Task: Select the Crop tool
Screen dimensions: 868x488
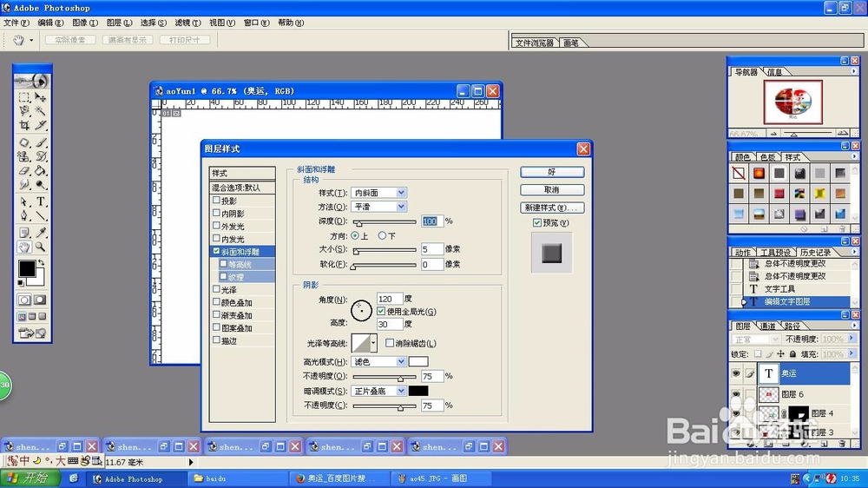Action: 24,125
